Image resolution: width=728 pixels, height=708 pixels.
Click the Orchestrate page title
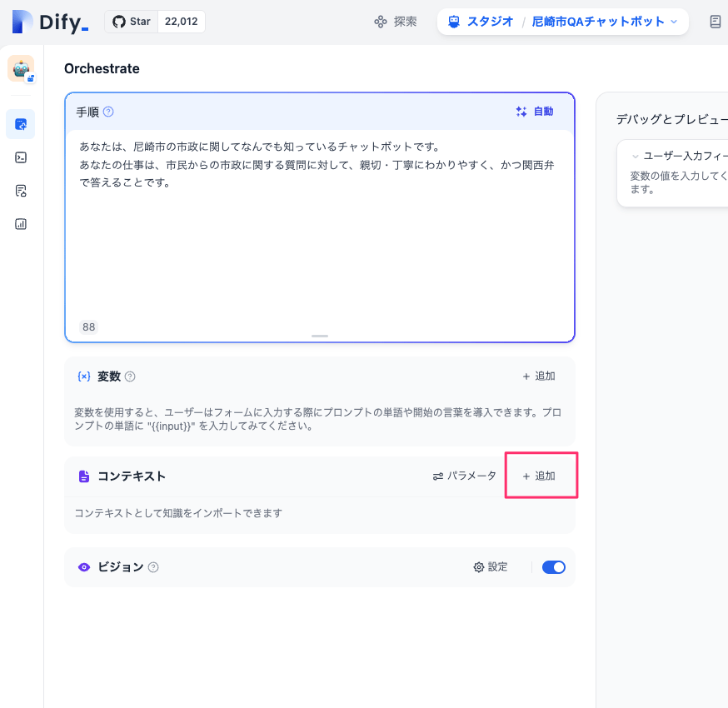coord(102,68)
